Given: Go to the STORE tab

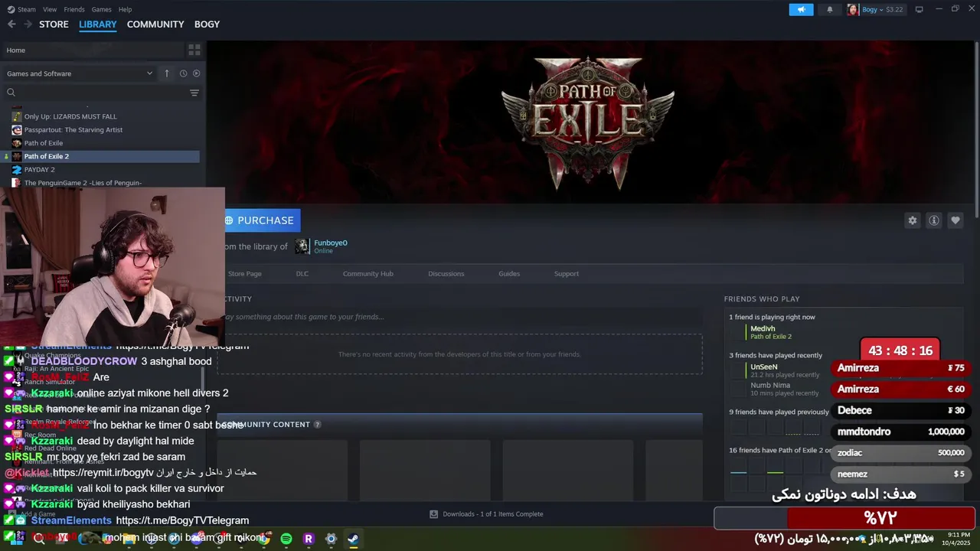Looking at the screenshot, I should 54,24.
